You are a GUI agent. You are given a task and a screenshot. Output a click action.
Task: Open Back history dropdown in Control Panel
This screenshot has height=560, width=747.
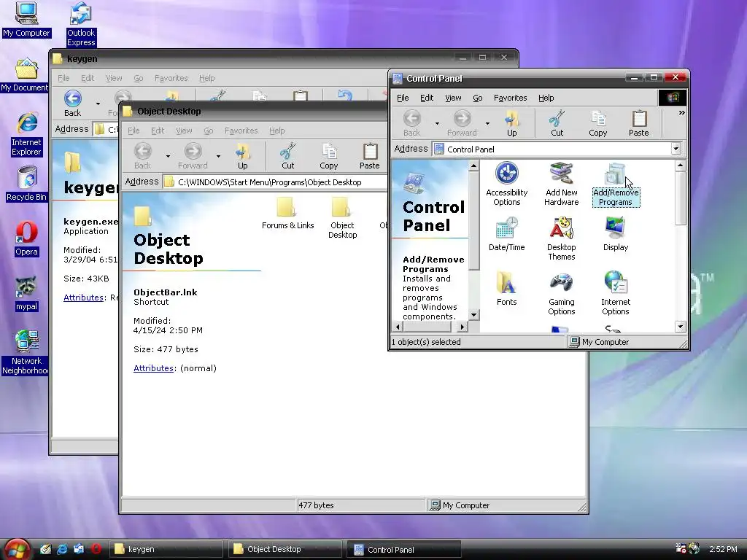pyautogui.click(x=437, y=124)
